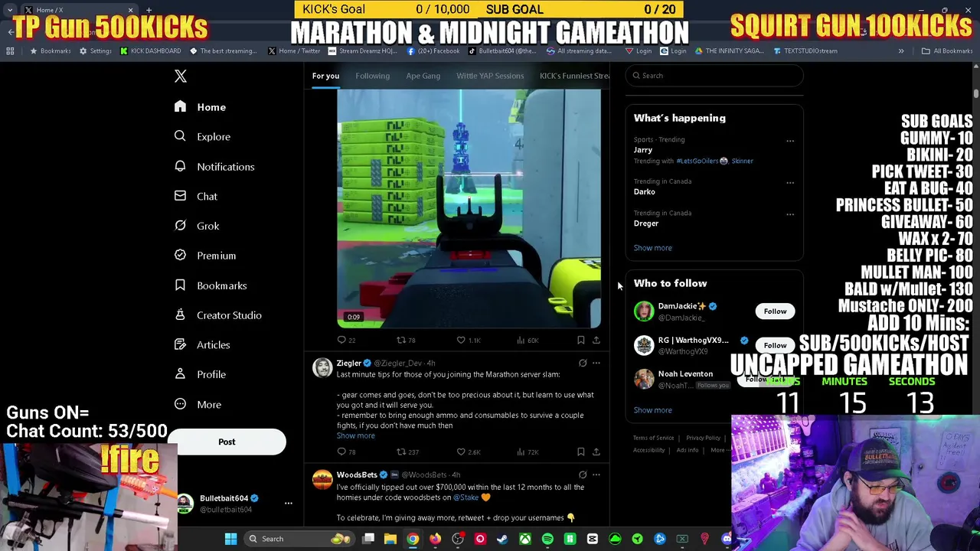The height and width of the screenshot is (551, 980).
Task: Open Articles in the sidebar
Action: coord(202,344)
